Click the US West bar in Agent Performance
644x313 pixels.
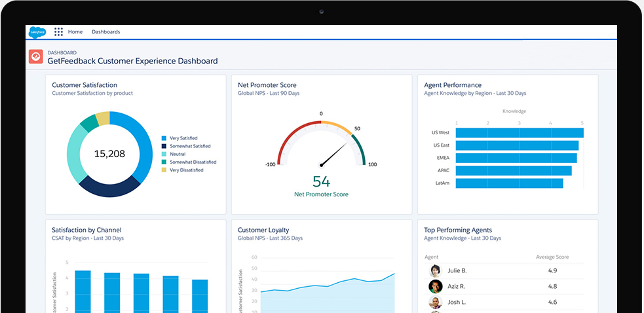519,133
